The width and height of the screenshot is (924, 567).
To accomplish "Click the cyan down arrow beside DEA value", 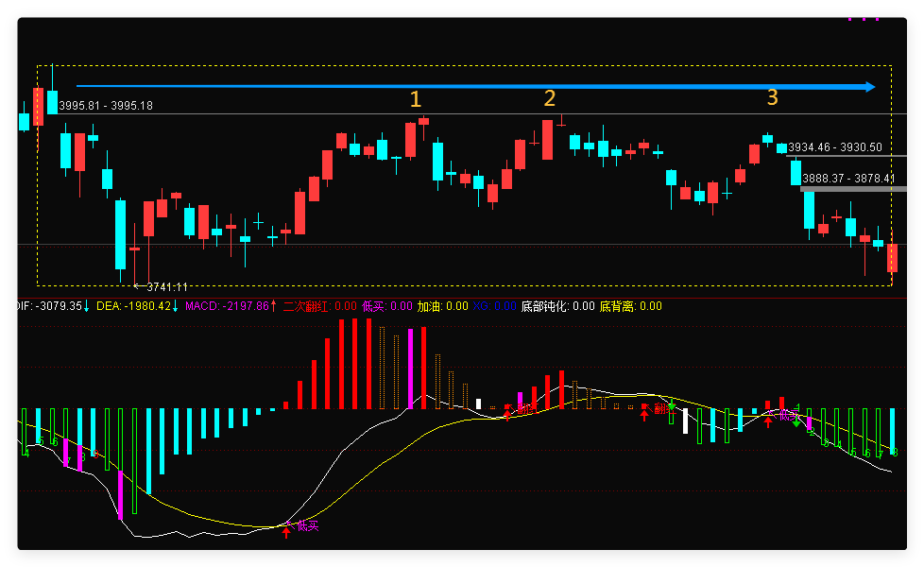I will [175, 306].
